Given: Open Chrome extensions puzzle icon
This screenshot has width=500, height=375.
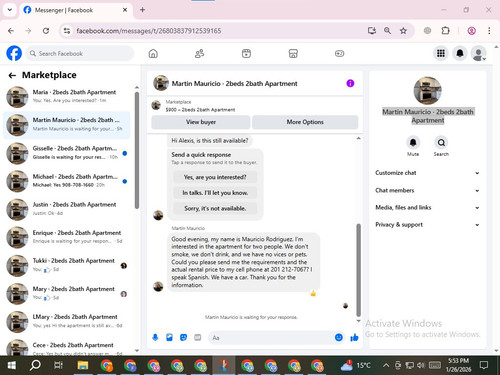Looking at the screenshot, I should tap(445, 31).
